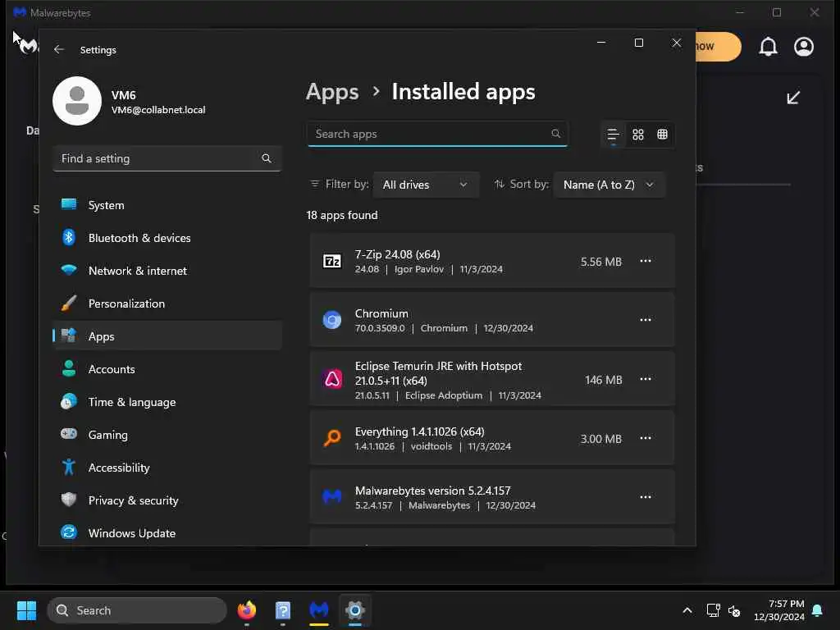The width and height of the screenshot is (840, 630).
Task: Click the Malwarebytes app icon in list
Action: click(332, 497)
